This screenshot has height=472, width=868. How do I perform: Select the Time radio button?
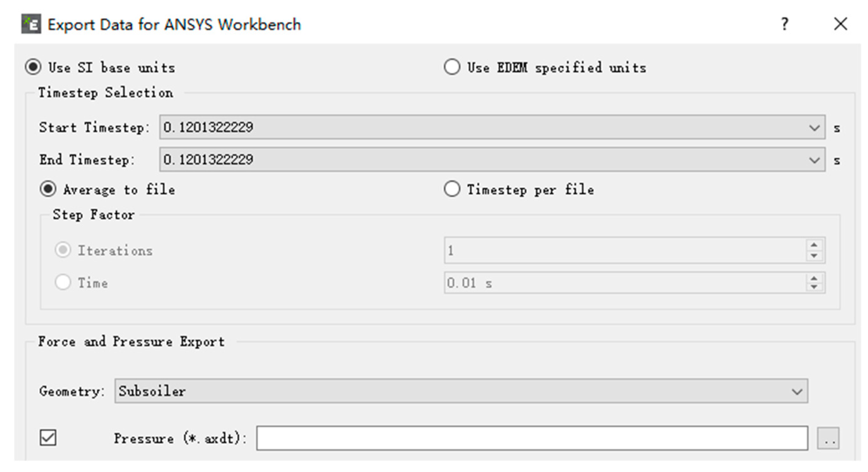[63, 282]
